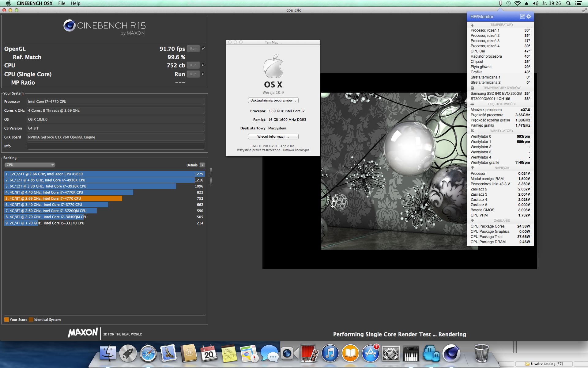Open the CPU ranking type dropdown

[30, 165]
